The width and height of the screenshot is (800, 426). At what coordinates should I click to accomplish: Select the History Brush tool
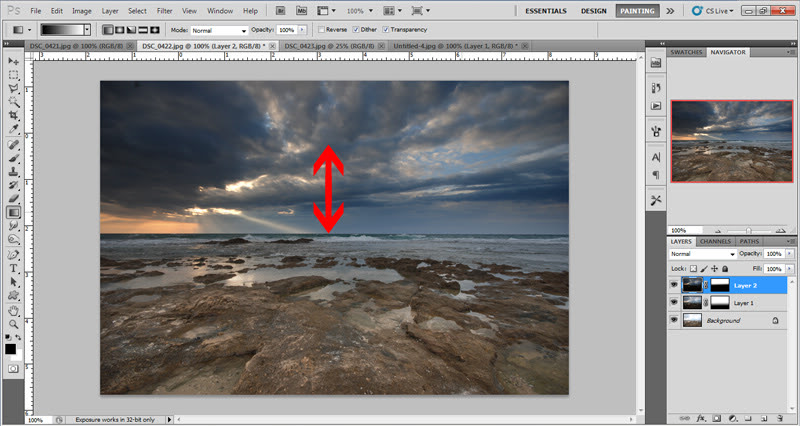[x=13, y=185]
